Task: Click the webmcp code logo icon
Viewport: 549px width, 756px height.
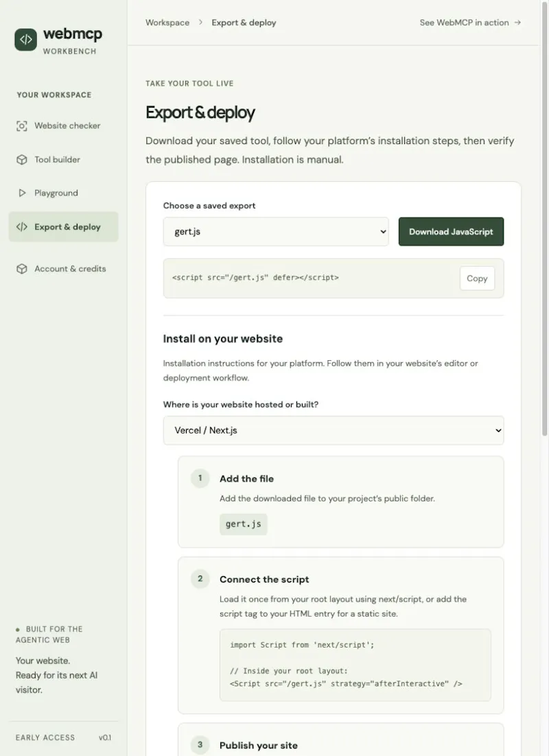Action: [x=25, y=40]
